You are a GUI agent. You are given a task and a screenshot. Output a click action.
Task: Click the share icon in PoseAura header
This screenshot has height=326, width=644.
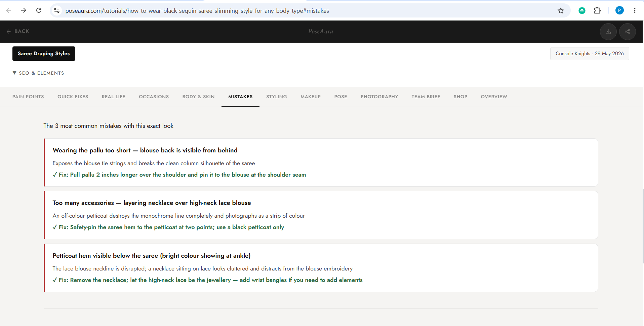pyautogui.click(x=627, y=32)
